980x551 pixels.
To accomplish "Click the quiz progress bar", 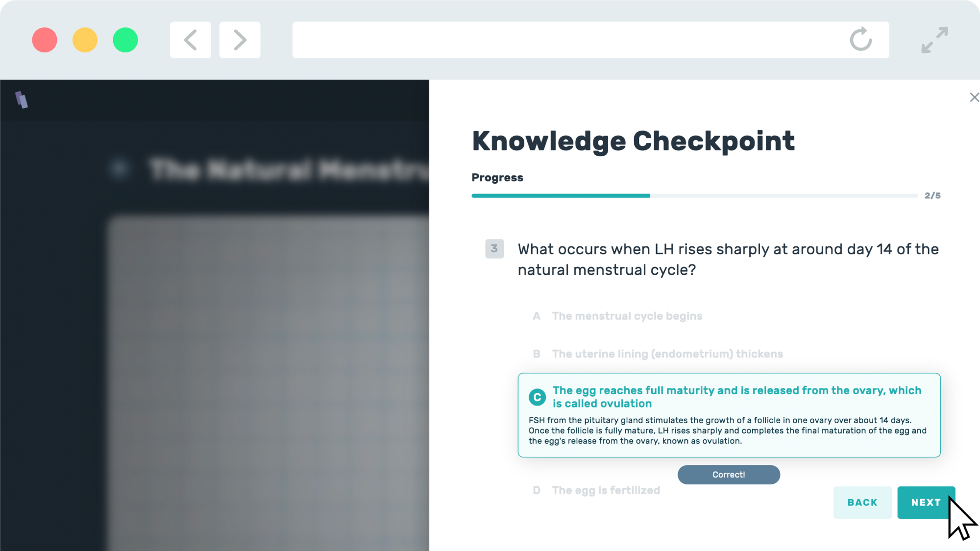I will click(694, 195).
